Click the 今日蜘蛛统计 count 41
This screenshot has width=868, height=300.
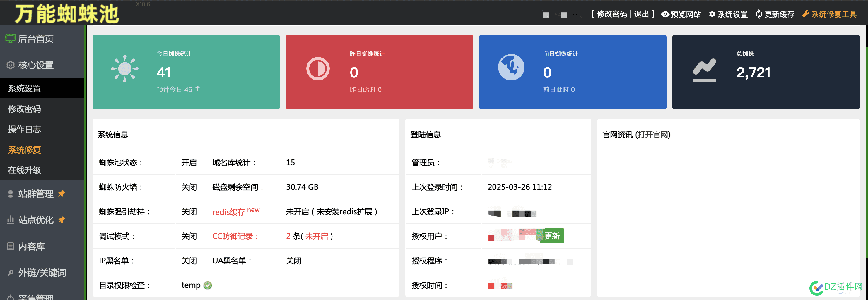164,72
